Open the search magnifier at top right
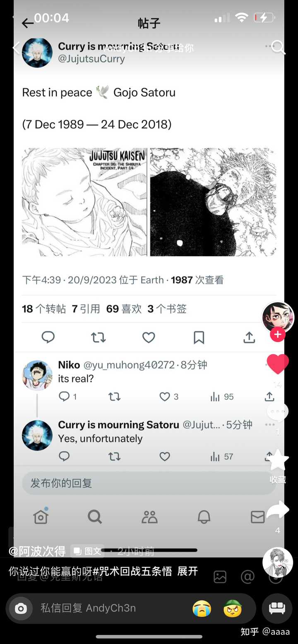 tap(278, 47)
